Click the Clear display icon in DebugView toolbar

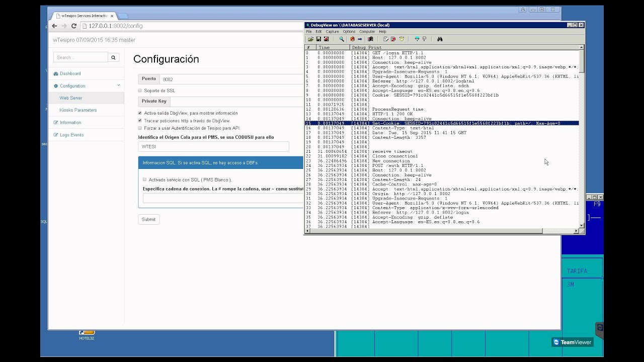click(326, 39)
